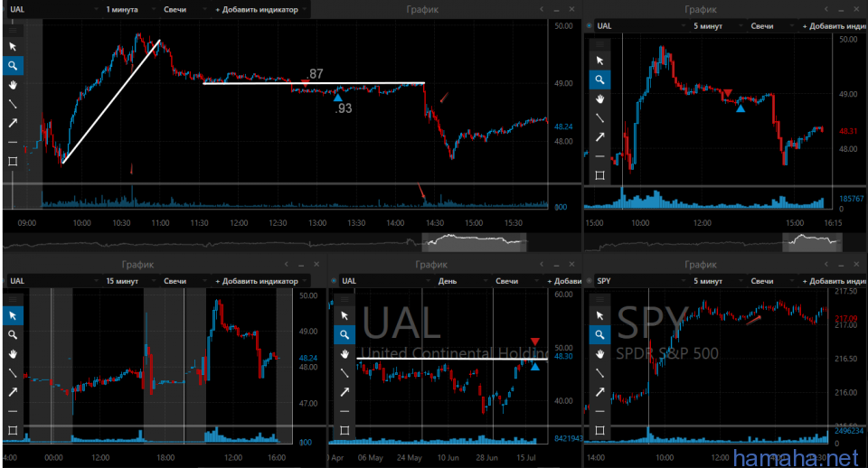Select horizontal line tool in SPY chart
The height and width of the screenshot is (468, 868).
(x=599, y=412)
